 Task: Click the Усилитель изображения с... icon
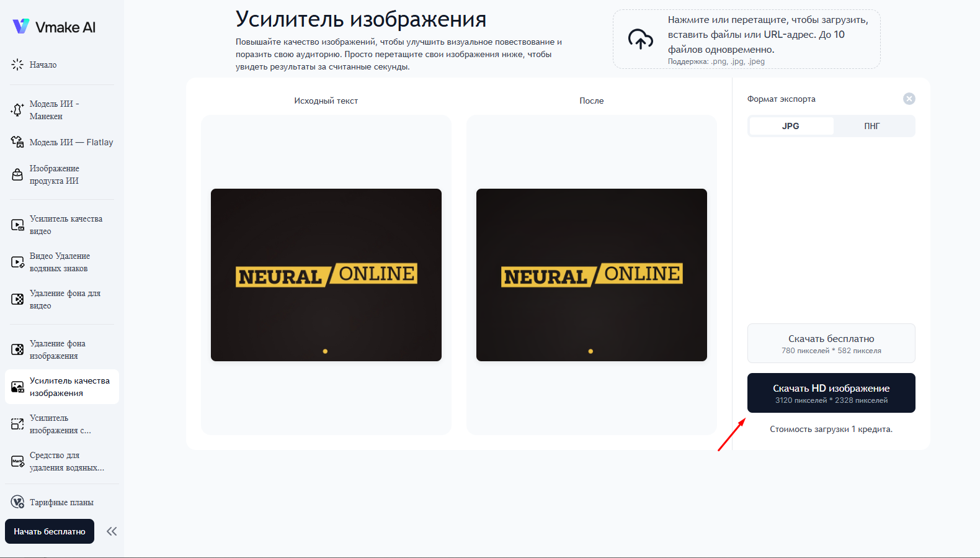[x=17, y=424]
